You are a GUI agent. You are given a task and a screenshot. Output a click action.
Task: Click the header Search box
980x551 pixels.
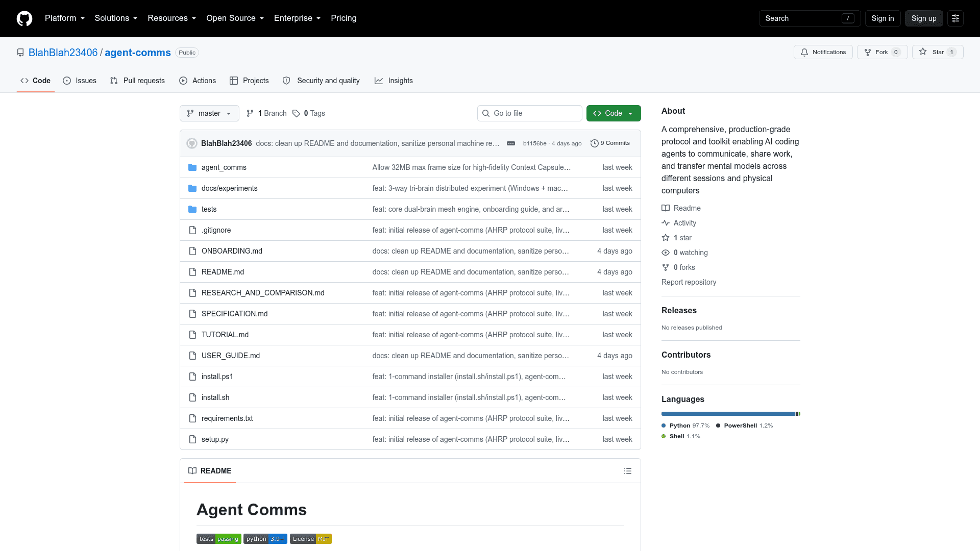(x=810, y=18)
